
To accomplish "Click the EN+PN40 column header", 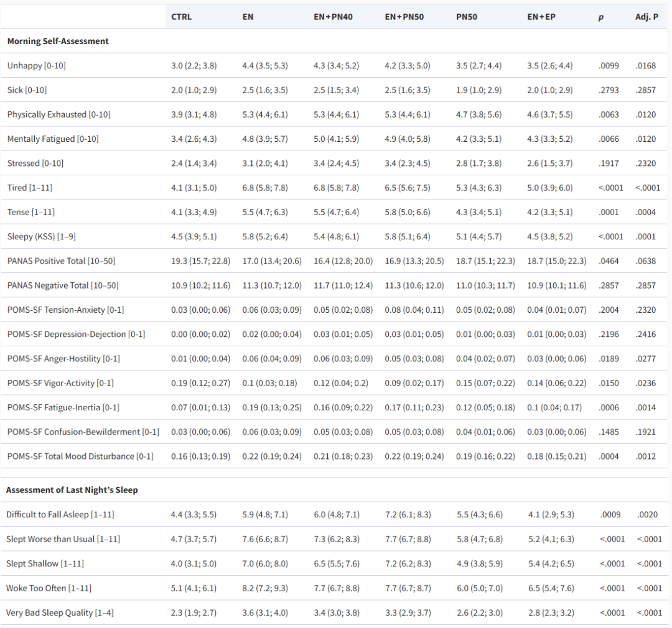I will click(333, 17).
